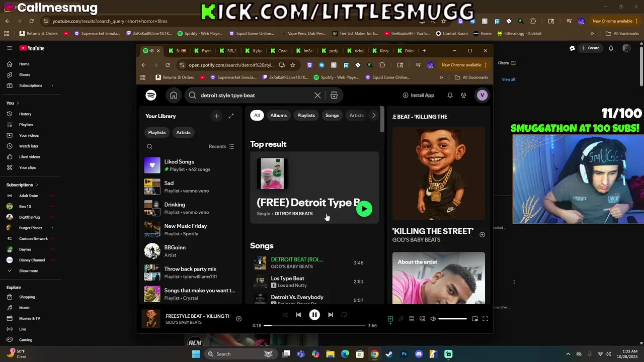This screenshot has width=644, height=362.
Task: Clear the Spotify search text with the X
Action: pyautogui.click(x=317, y=95)
